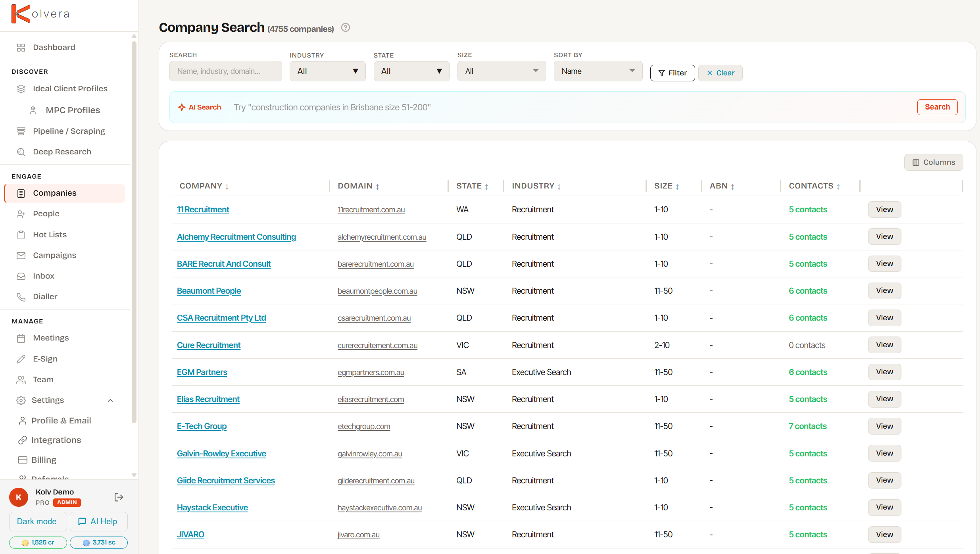Image resolution: width=980 pixels, height=554 pixels.
Task: Click the search name/industry input field
Action: click(225, 71)
